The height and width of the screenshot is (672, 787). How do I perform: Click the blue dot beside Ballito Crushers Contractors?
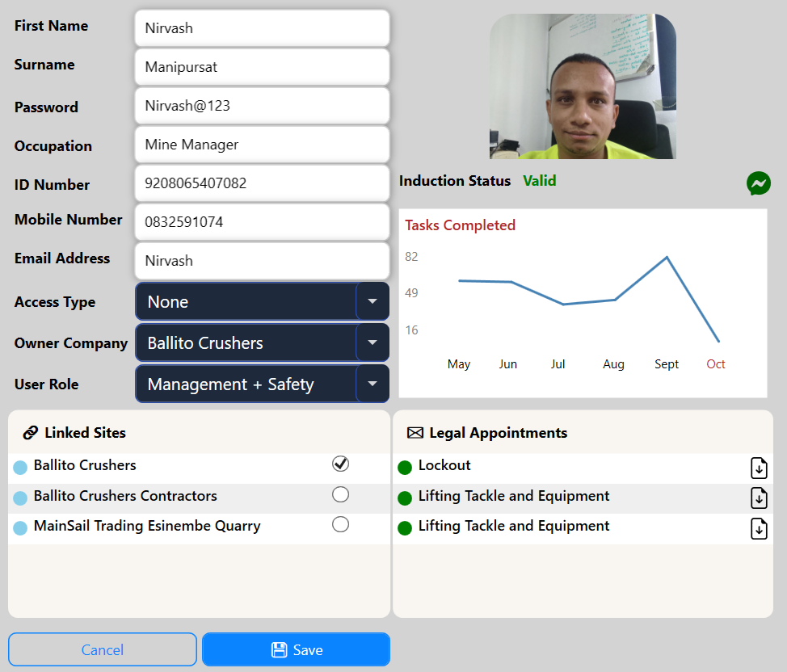(x=20, y=498)
